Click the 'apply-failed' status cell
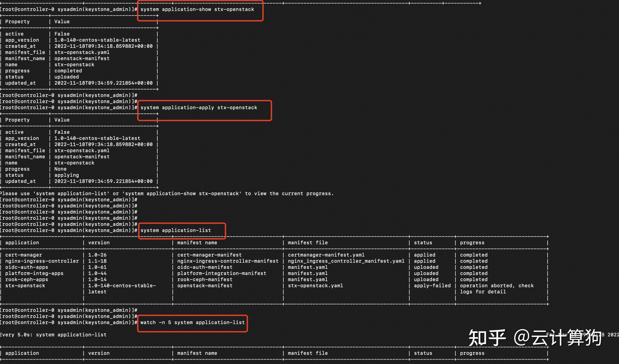The width and height of the screenshot is (619, 364). 432,286
